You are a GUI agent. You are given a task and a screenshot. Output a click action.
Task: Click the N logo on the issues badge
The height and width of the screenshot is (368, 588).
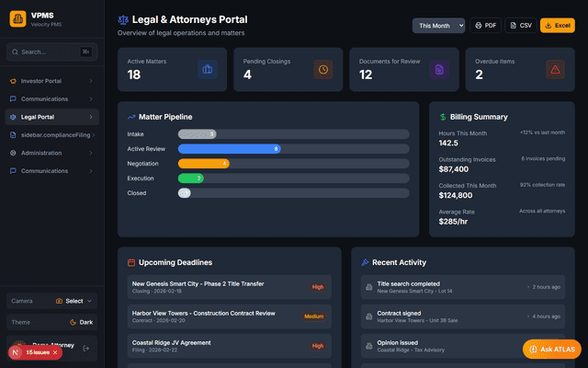[16, 352]
